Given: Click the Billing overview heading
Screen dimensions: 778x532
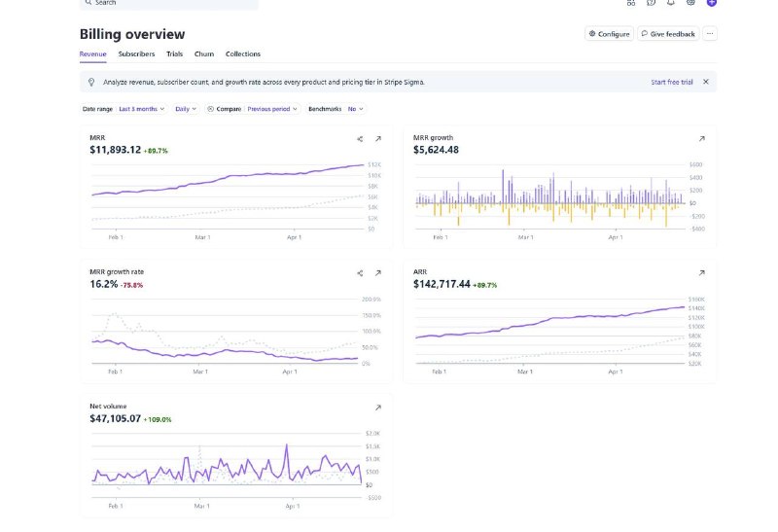Looking at the screenshot, I should point(132,34).
